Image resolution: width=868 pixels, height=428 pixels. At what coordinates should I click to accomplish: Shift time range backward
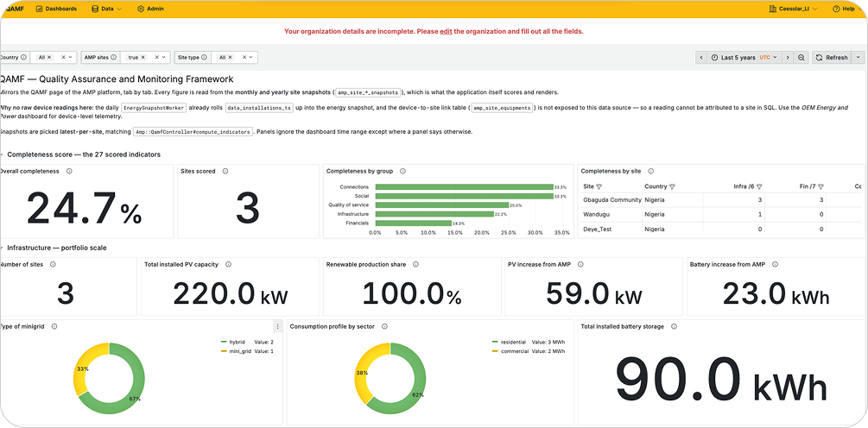point(701,58)
